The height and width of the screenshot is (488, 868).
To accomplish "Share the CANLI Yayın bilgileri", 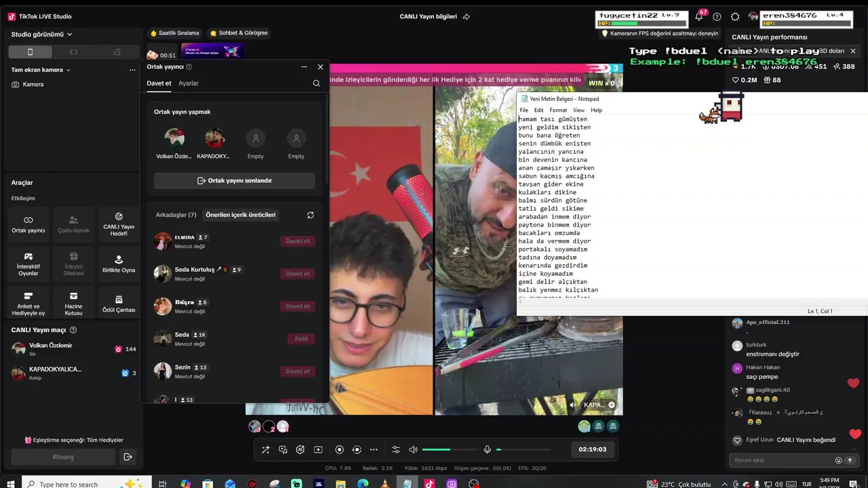I will 466,16.
